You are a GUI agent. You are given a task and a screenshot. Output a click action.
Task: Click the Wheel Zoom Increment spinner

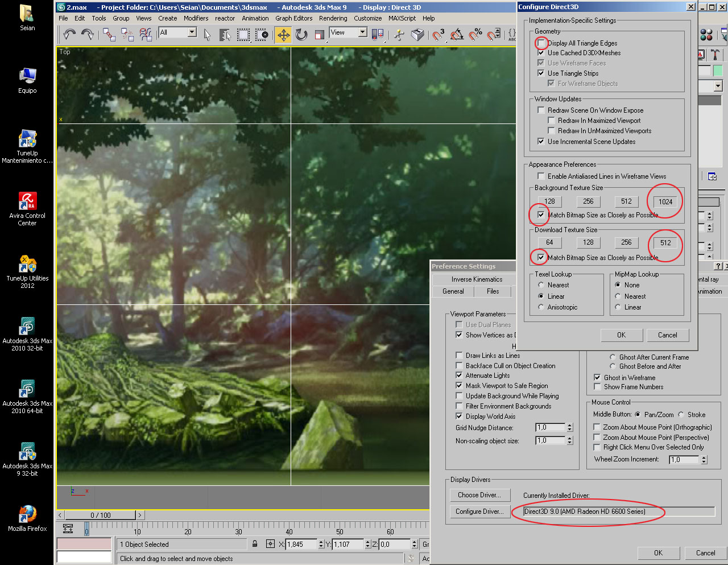[704, 460]
